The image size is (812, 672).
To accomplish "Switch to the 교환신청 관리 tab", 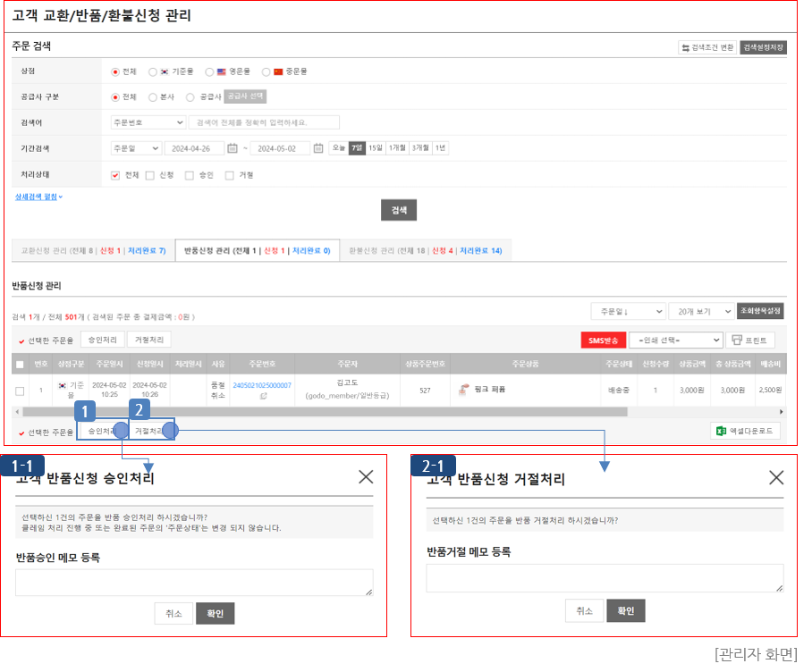I will pos(92,251).
